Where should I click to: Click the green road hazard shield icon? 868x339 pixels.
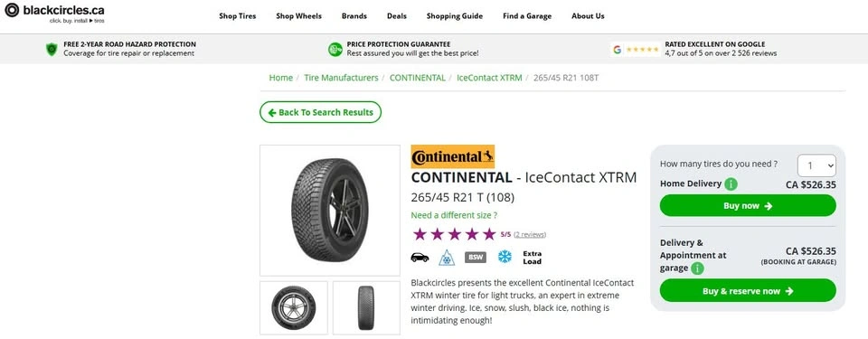coord(52,50)
